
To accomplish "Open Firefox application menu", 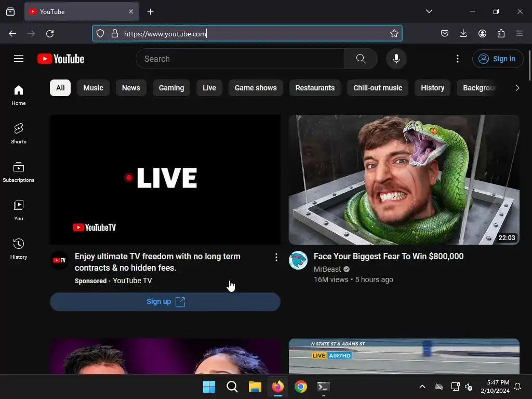I will pyautogui.click(x=520, y=34).
